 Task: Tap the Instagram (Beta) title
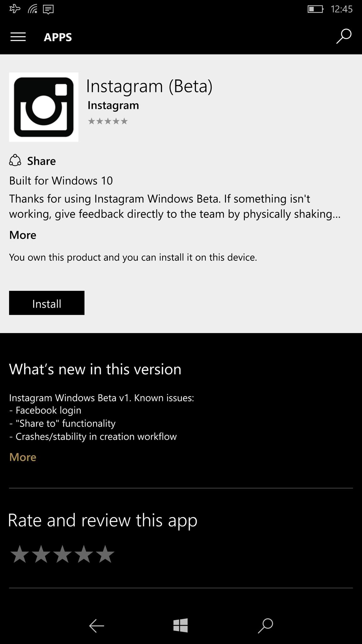point(149,86)
